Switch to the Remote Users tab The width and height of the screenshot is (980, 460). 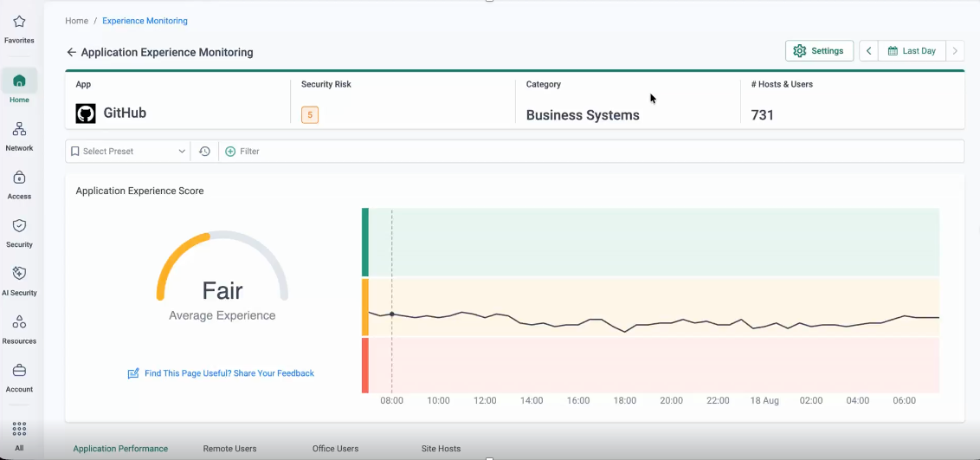(230, 449)
